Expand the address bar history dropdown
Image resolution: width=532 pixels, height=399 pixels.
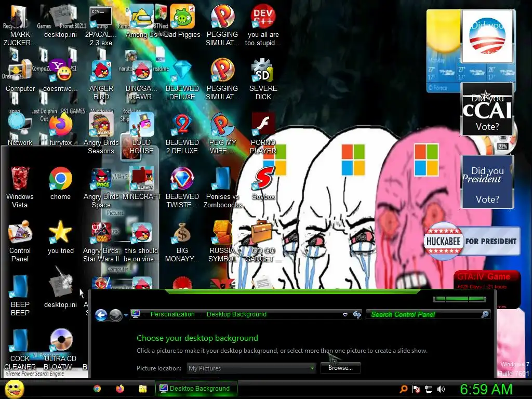tap(345, 314)
